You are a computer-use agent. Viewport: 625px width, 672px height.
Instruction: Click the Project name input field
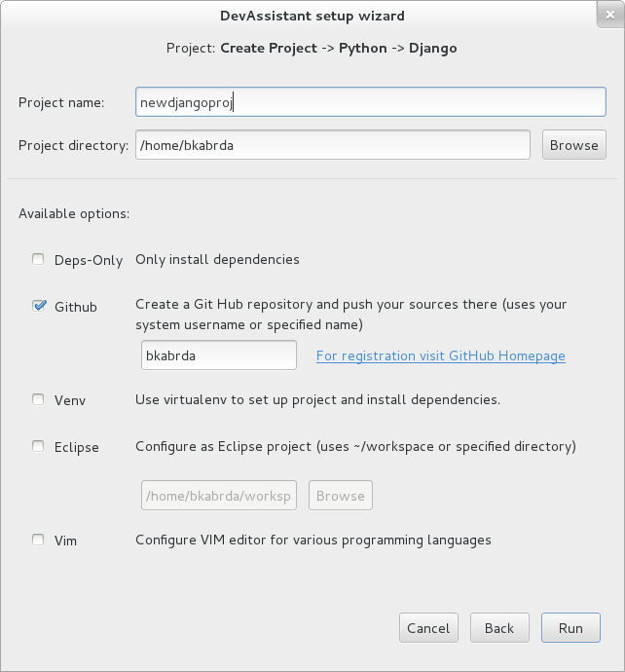coord(371,102)
